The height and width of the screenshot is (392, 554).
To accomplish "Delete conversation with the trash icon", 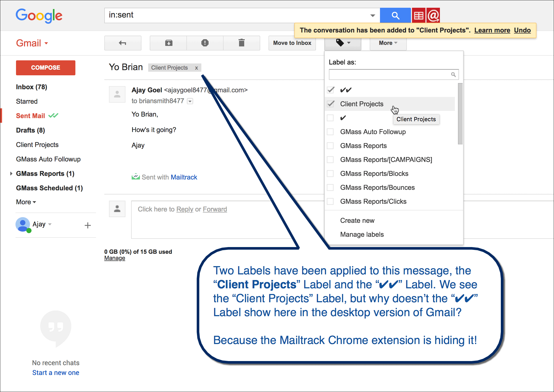I will pos(241,43).
